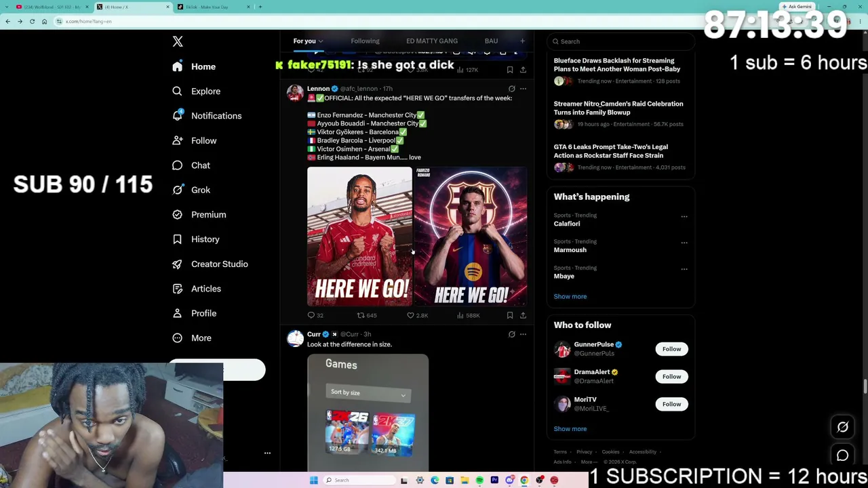Ask Grok about Curr's post
Viewport: 868px width, 488px height.
coord(512,334)
